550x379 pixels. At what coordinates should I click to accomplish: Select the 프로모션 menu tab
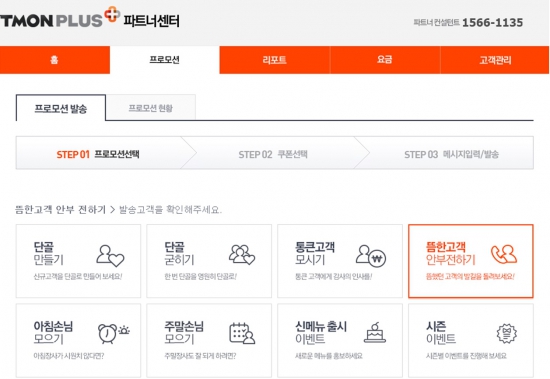165,60
